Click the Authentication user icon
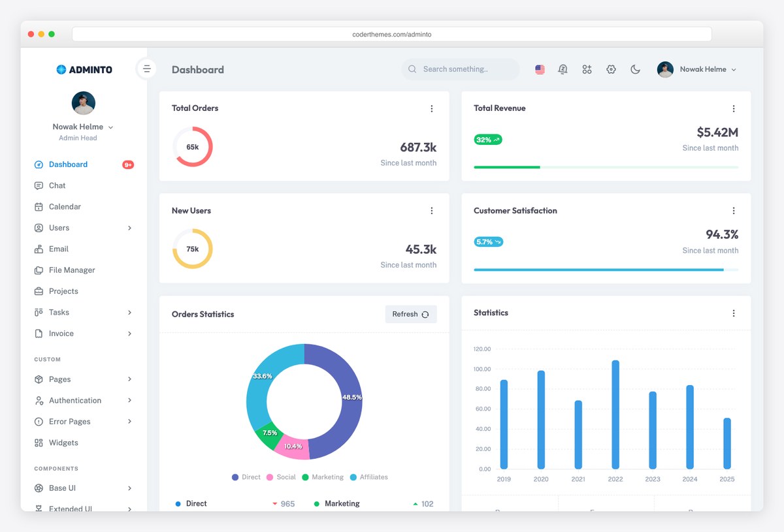The image size is (784, 532). (x=39, y=400)
